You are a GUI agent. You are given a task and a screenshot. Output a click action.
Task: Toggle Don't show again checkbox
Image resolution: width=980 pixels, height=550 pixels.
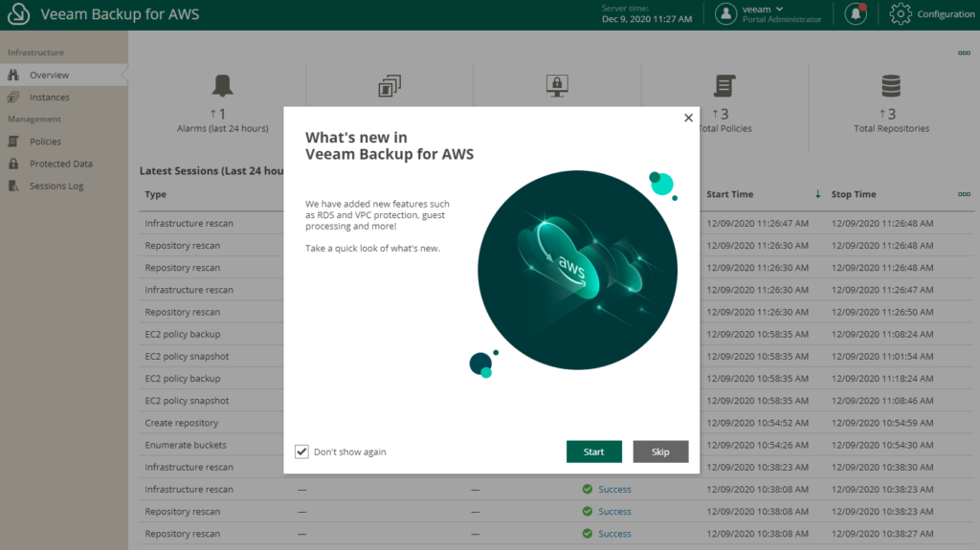pyautogui.click(x=301, y=451)
